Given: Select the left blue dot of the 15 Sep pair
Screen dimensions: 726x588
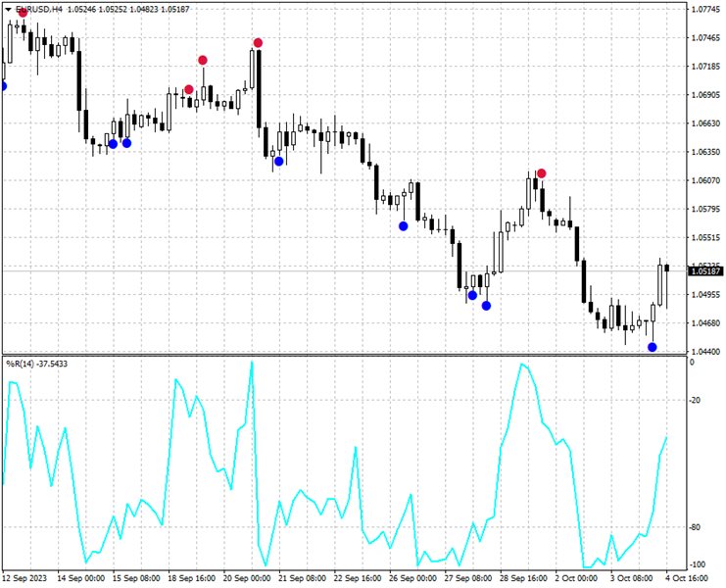Looking at the screenshot, I should click(x=113, y=144).
